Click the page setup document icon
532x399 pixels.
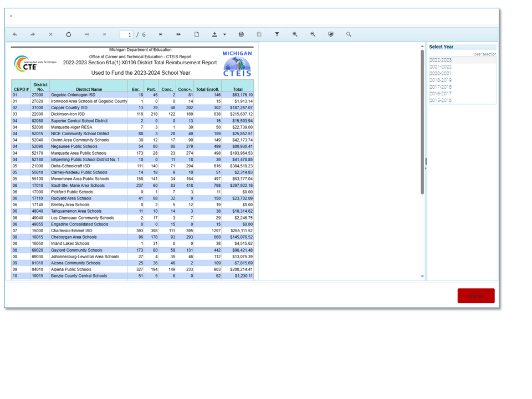pyautogui.click(x=197, y=34)
